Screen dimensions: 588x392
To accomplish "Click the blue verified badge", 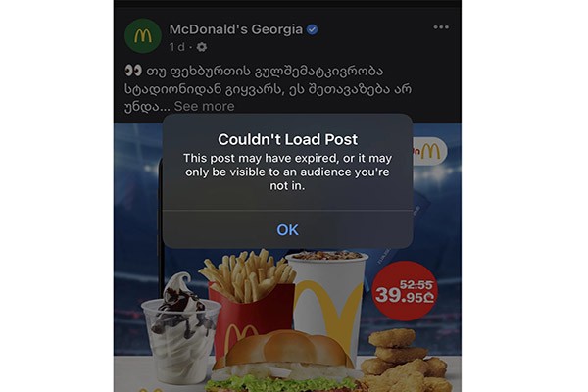I will [x=313, y=29].
